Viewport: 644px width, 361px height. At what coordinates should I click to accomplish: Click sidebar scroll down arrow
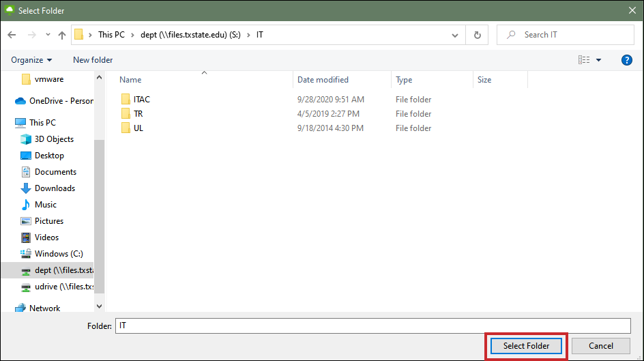point(99,306)
